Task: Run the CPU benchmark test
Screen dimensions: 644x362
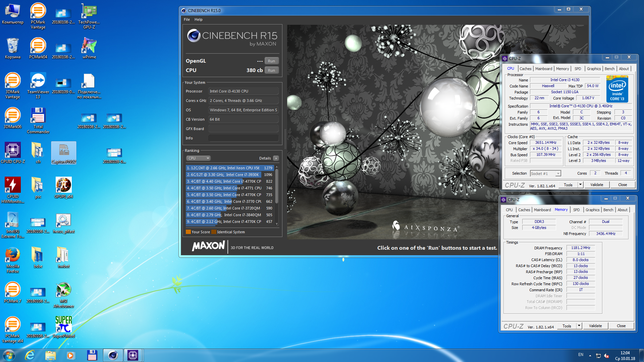Action: coord(271,70)
